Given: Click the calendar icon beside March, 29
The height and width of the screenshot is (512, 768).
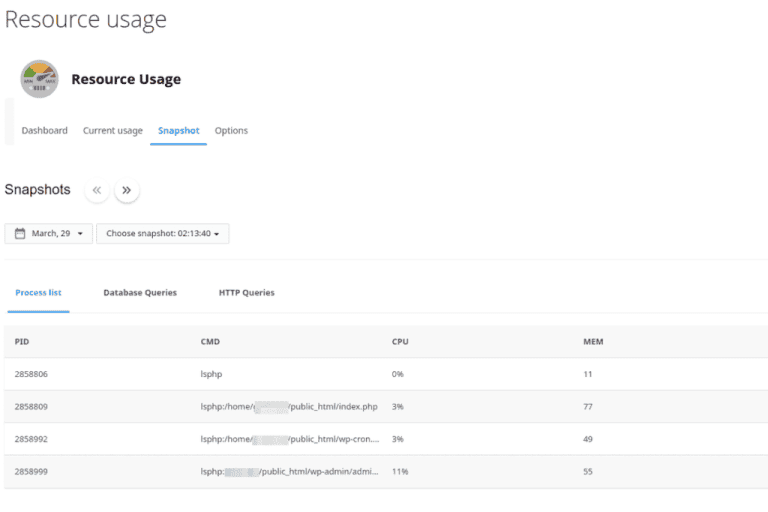Looking at the screenshot, I should point(19,233).
